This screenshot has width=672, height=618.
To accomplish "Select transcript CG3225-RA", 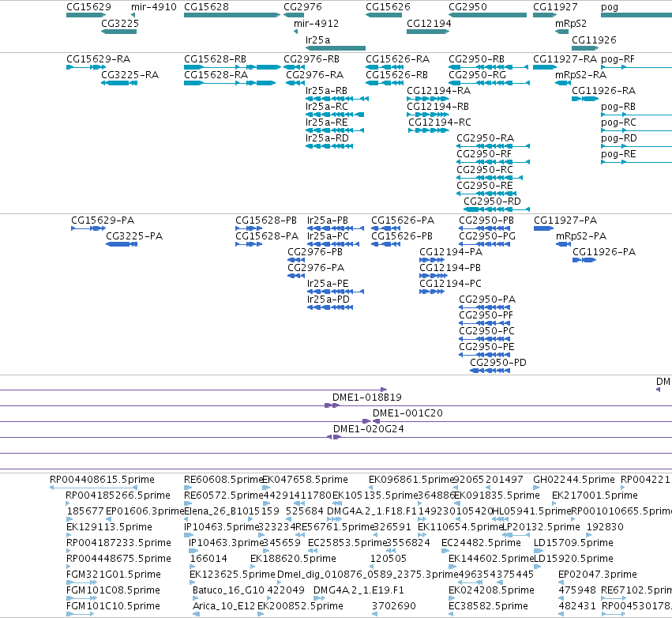I will [x=130, y=74].
